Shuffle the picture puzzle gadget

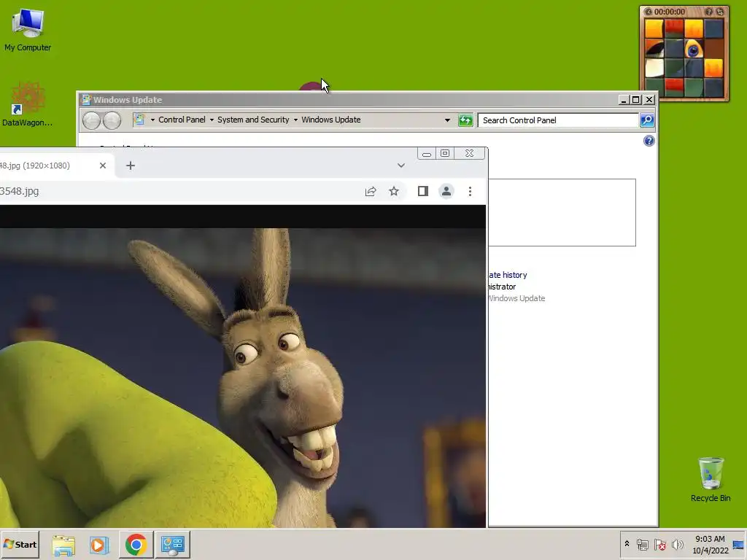coord(719,12)
